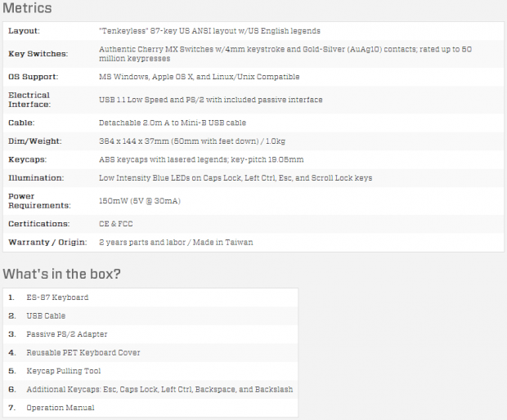
Task: Select the 'CE & FCC' value
Action: click(116, 224)
